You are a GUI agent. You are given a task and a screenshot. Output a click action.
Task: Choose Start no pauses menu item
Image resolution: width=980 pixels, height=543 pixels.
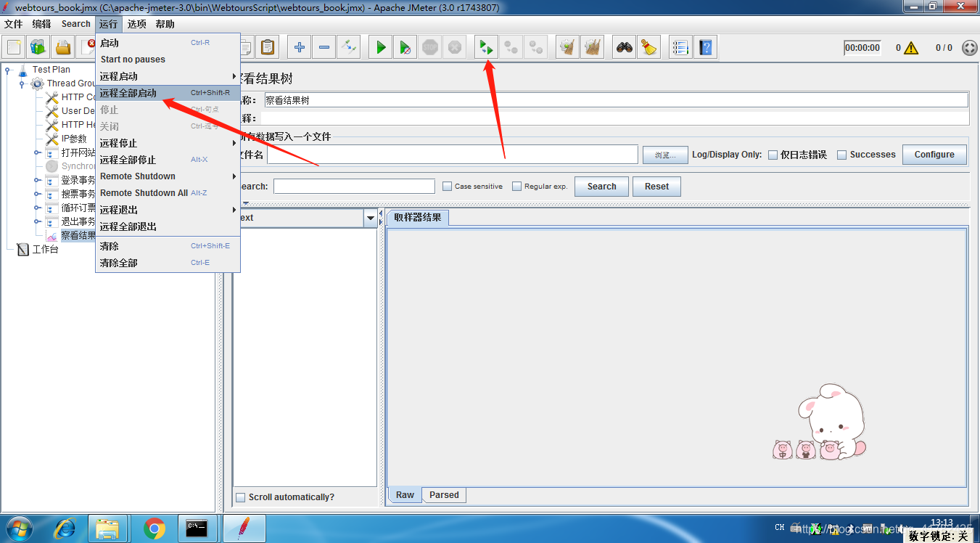click(168, 60)
